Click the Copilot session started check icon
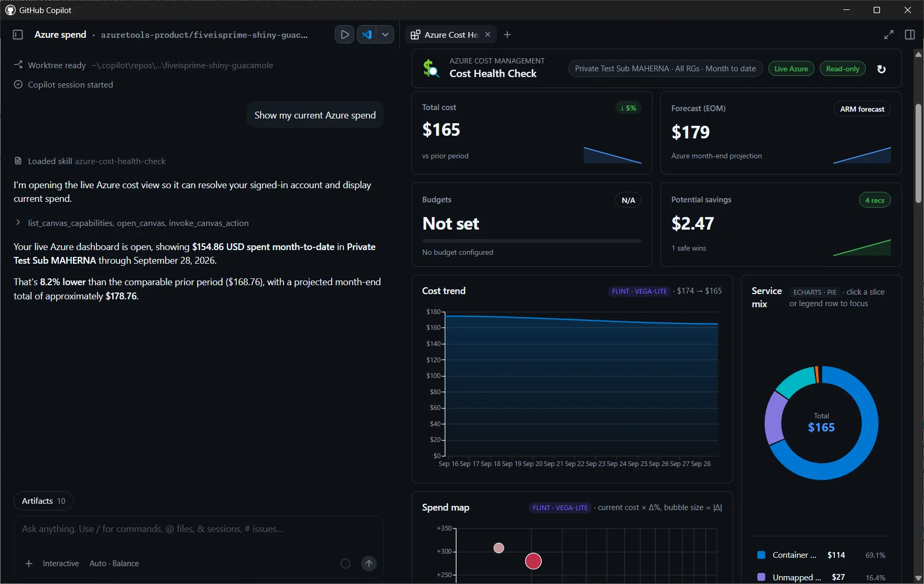The width and height of the screenshot is (924, 584). click(18, 84)
